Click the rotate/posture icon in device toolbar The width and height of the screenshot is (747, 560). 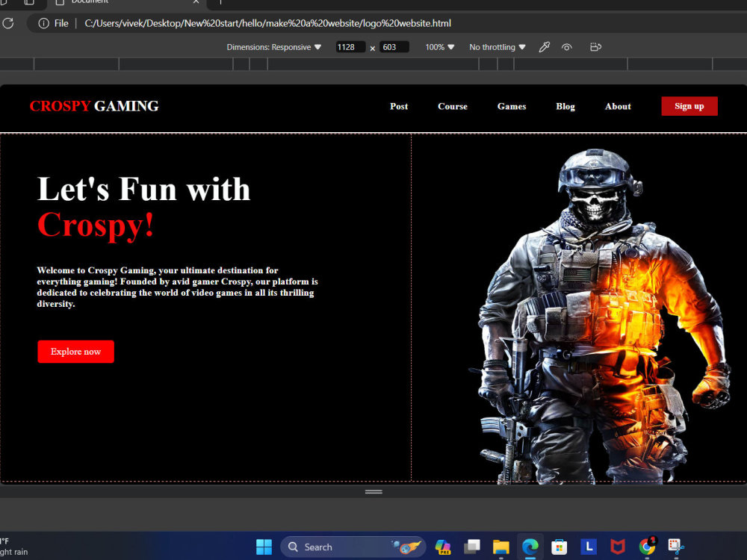coord(595,47)
